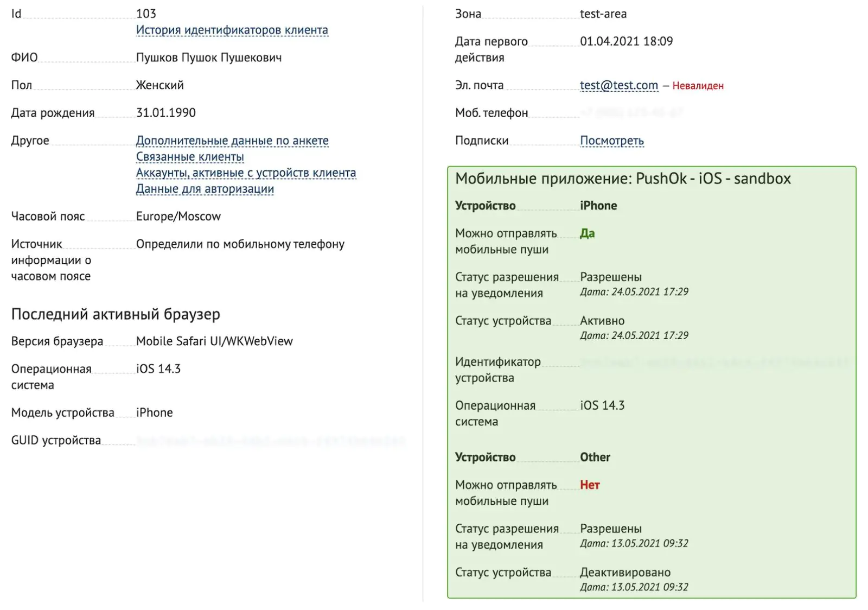Click the name Пушков Пушок Пушекович
Image resolution: width=868 pixels, height=610 pixels.
click(x=209, y=58)
